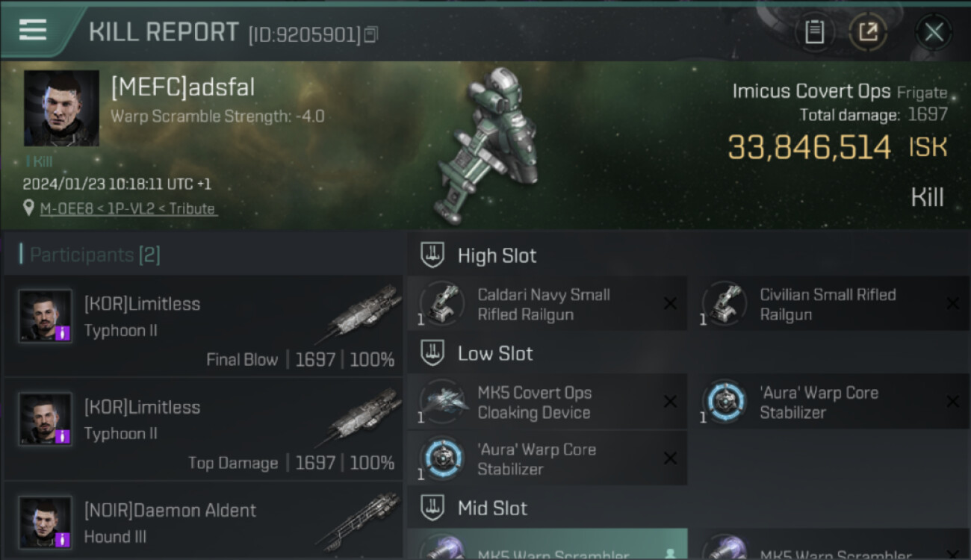This screenshot has width=971, height=560.
Task: Copy the kill report ID
Action: coord(371,34)
